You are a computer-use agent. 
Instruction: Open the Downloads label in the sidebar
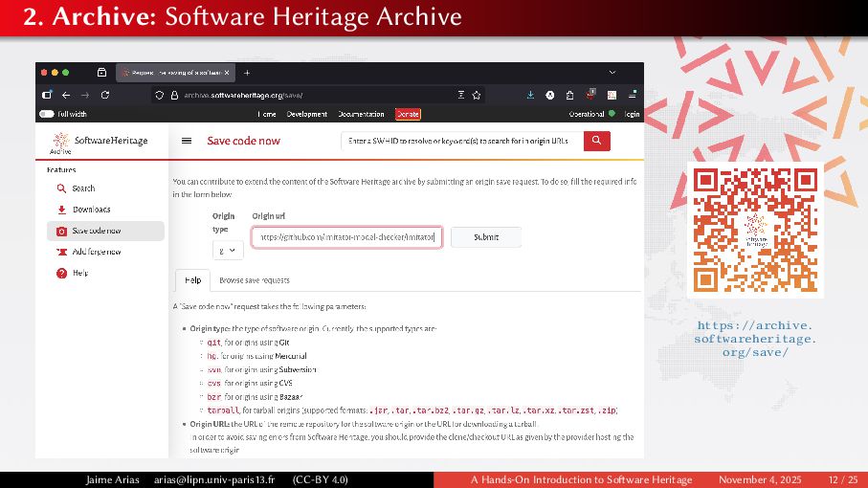pyautogui.click(x=91, y=210)
